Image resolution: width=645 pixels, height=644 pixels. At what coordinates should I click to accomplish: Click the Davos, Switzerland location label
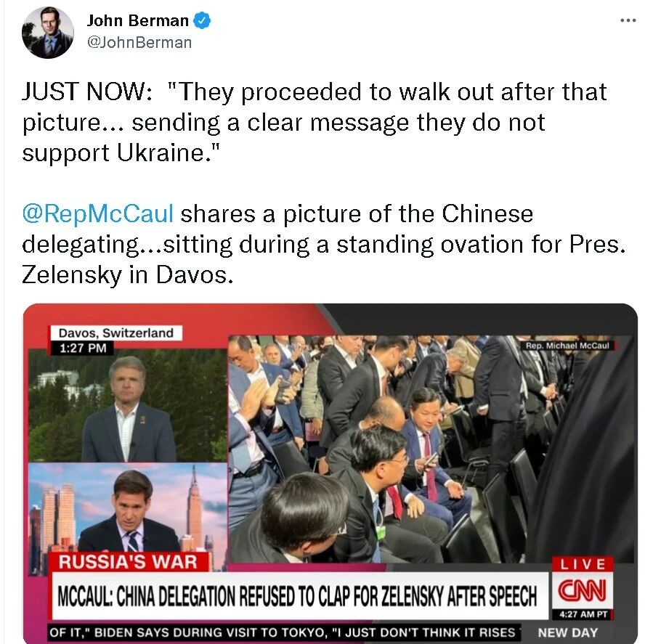coord(116,333)
